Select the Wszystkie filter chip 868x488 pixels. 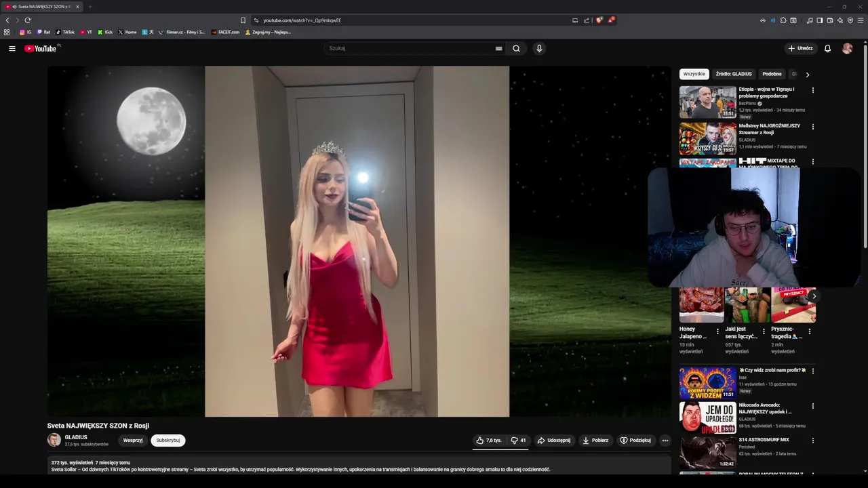pyautogui.click(x=694, y=74)
